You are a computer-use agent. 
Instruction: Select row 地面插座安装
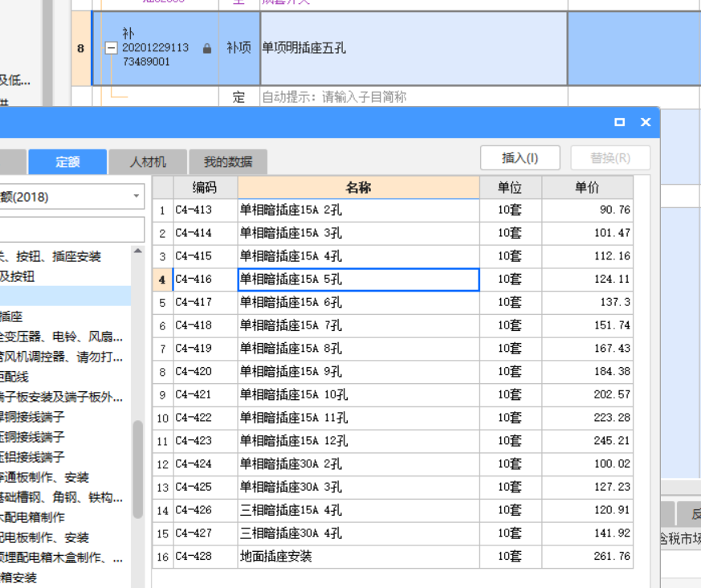click(359, 557)
